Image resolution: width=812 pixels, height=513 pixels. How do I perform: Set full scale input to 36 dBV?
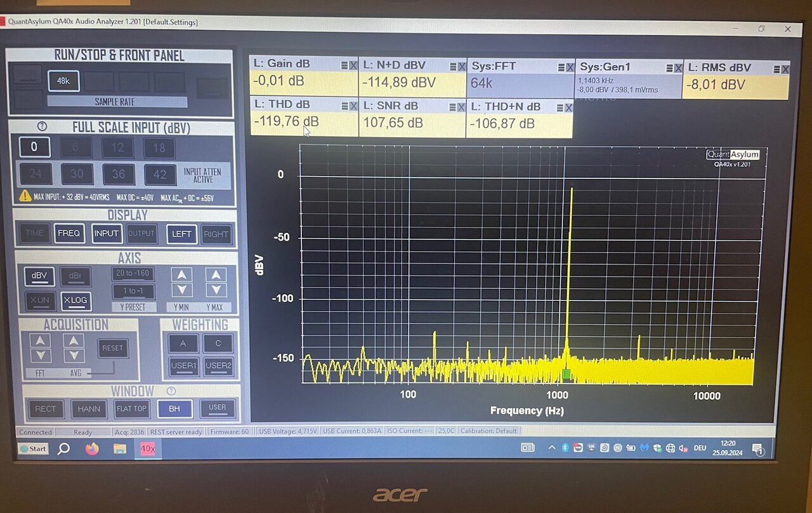(119, 174)
